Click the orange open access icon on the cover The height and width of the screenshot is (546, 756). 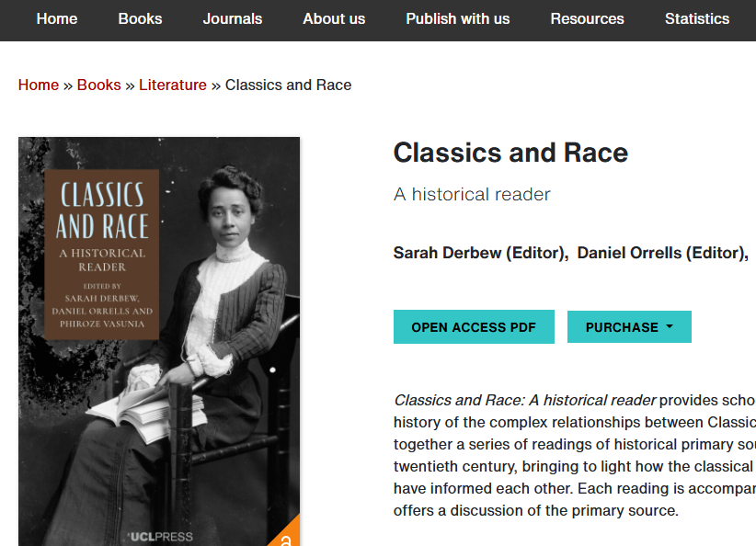click(x=286, y=536)
